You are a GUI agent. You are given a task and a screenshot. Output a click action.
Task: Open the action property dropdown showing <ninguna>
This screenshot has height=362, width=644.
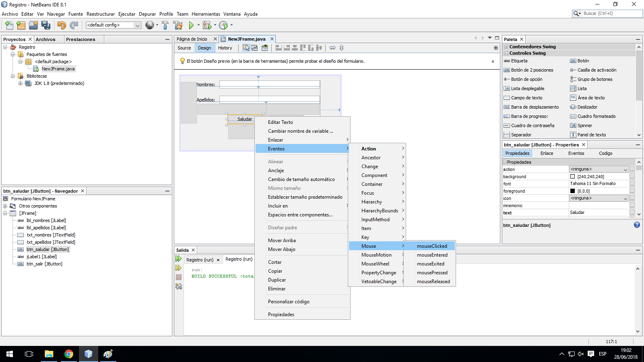pos(626,169)
